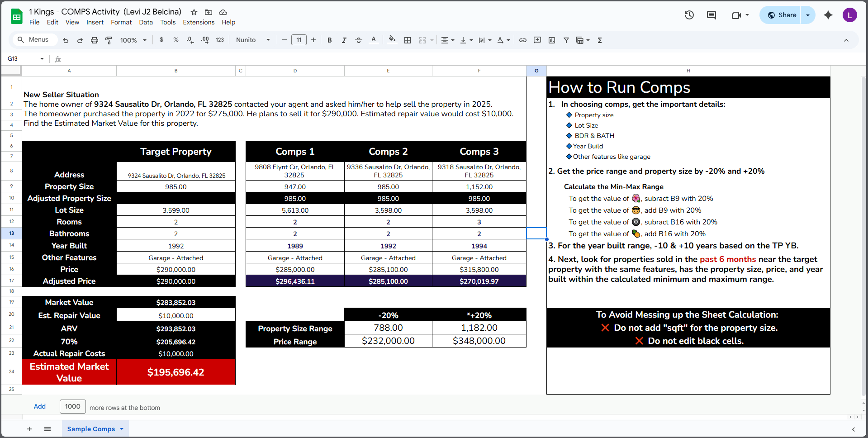The width and height of the screenshot is (868, 438).
Task: Click Add more rows link
Action: click(x=40, y=406)
